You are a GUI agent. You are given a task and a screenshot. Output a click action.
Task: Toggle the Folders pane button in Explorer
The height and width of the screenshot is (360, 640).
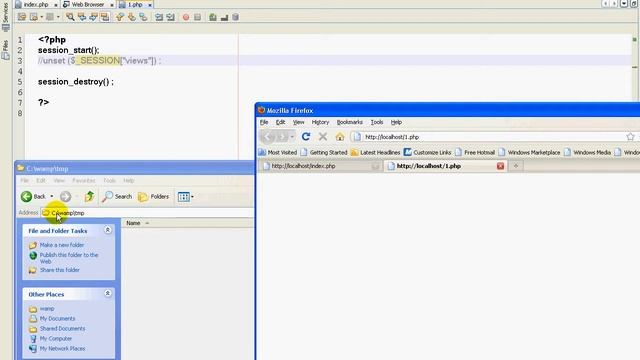(x=153, y=196)
